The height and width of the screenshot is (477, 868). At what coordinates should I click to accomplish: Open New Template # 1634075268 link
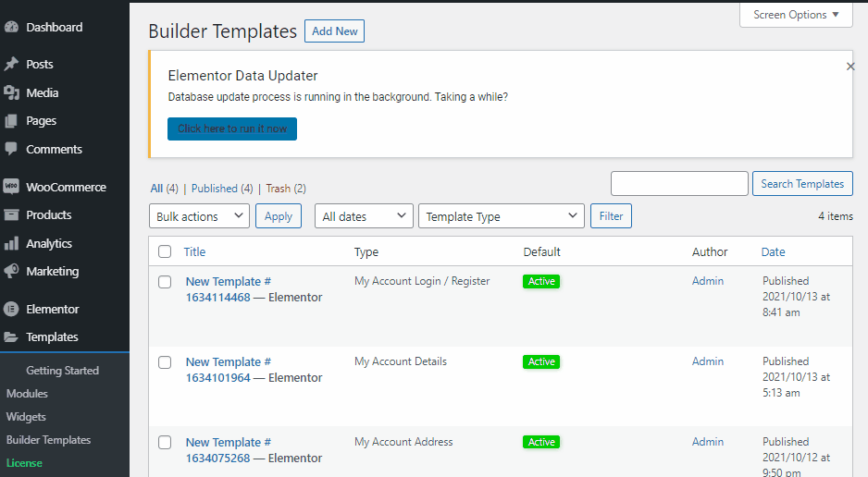tap(228, 450)
